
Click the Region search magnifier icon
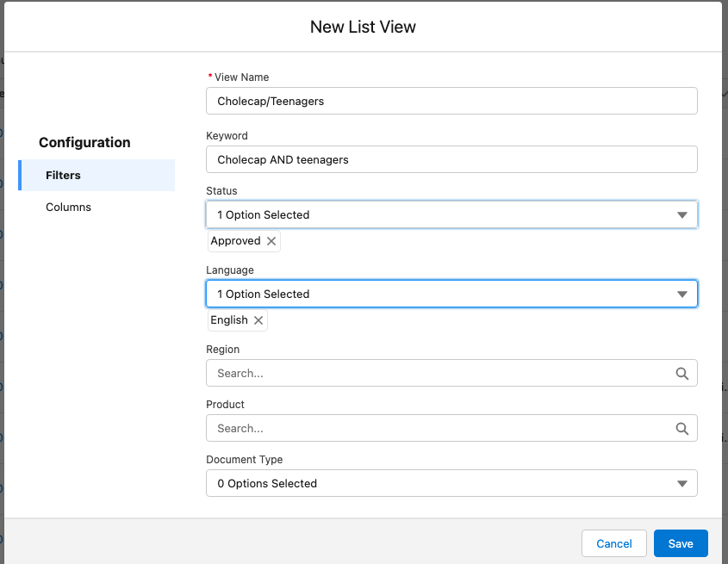[681, 374]
